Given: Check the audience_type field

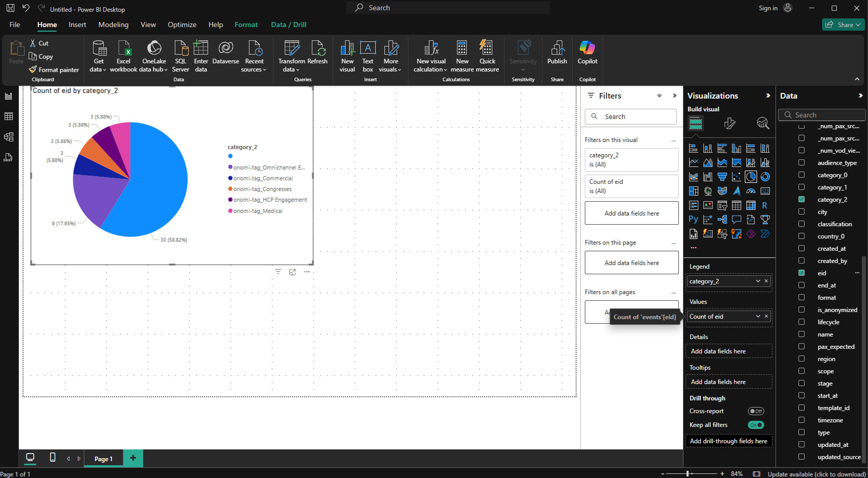Looking at the screenshot, I should pyautogui.click(x=801, y=163).
